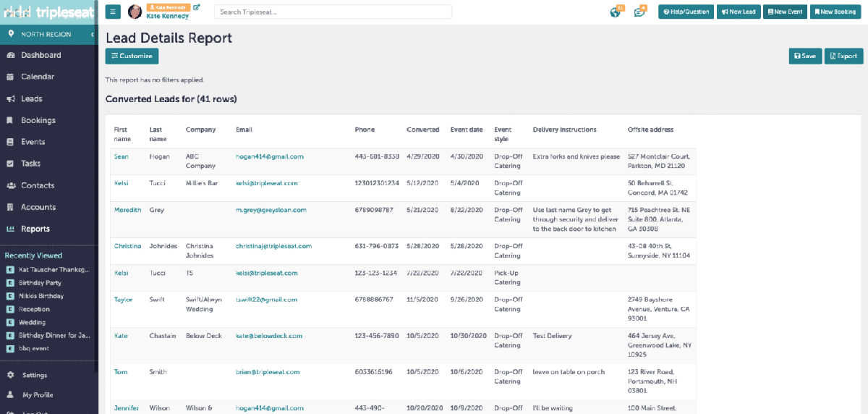Focus the Search Tripleseat input field
This screenshot has height=414, width=868.
(x=333, y=12)
